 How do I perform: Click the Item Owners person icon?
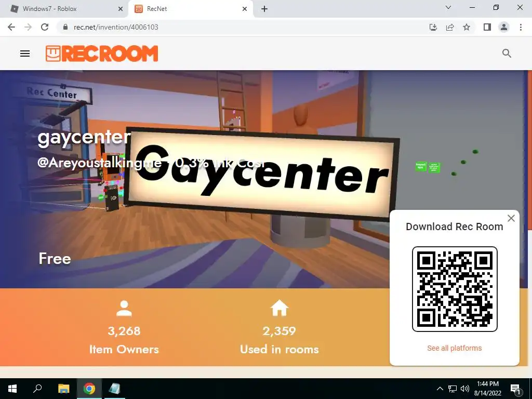[x=124, y=309]
